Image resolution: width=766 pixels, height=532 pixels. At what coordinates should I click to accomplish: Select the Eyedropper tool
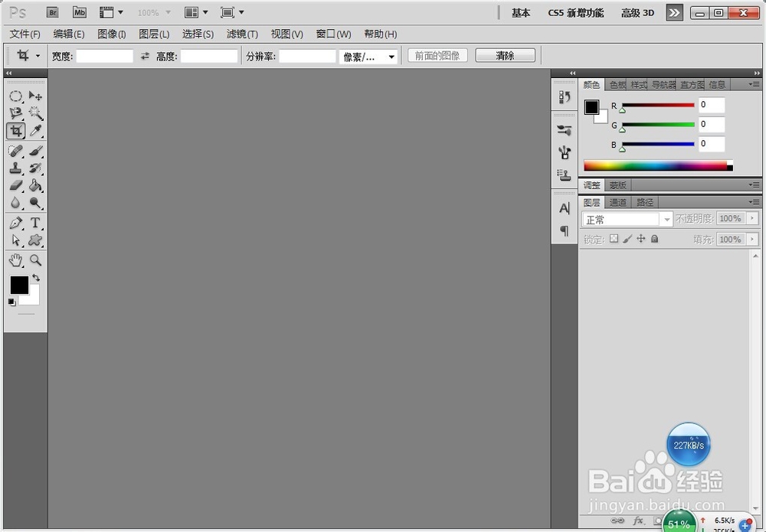[x=35, y=131]
